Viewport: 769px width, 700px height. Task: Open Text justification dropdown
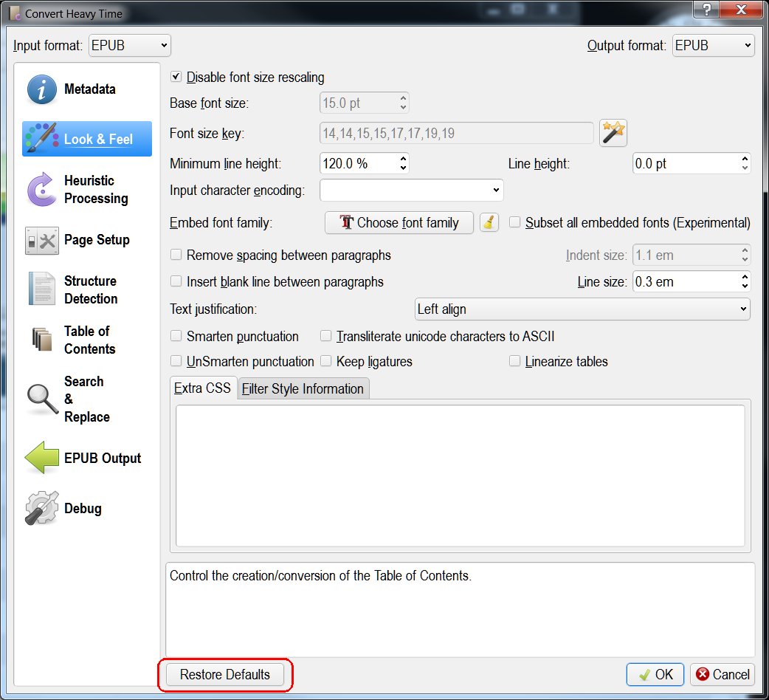pyautogui.click(x=582, y=309)
